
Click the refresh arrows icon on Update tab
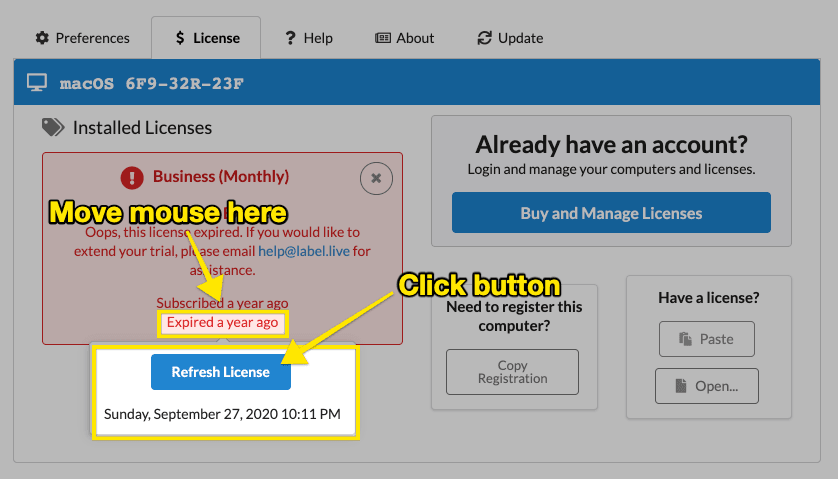coord(485,38)
